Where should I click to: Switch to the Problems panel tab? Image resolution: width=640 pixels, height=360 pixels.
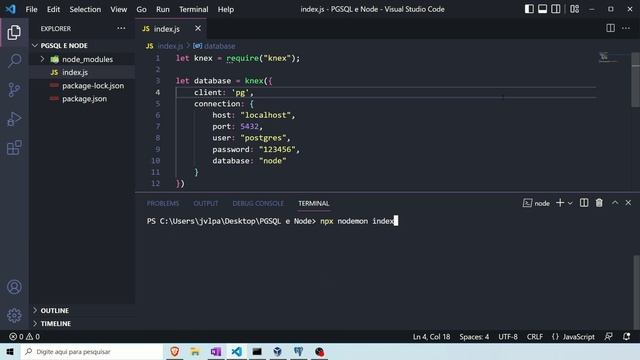click(163, 203)
